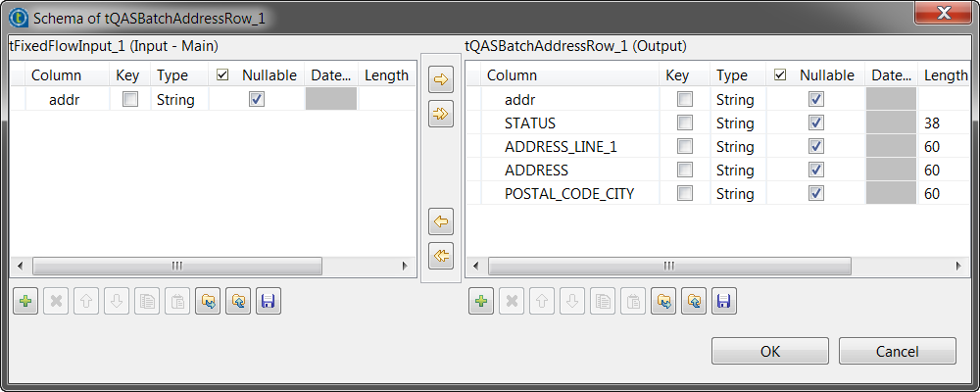Viewport: 980px width, 392px height.
Task: Remove selected column from output schema
Action: tap(512, 301)
